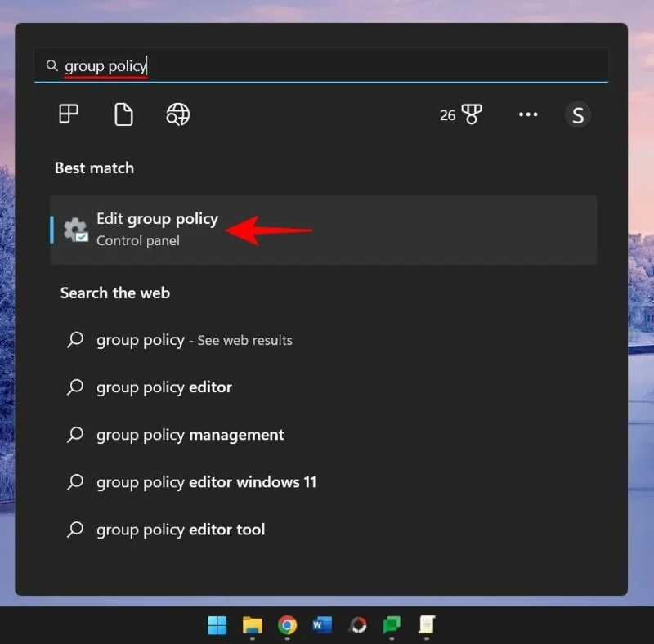Select the Apps filter icon

(x=69, y=114)
